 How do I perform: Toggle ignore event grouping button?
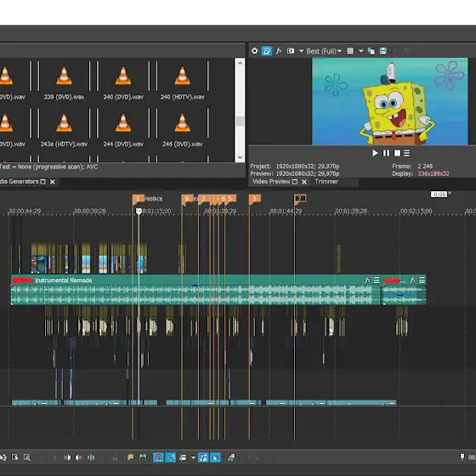tap(215, 457)
